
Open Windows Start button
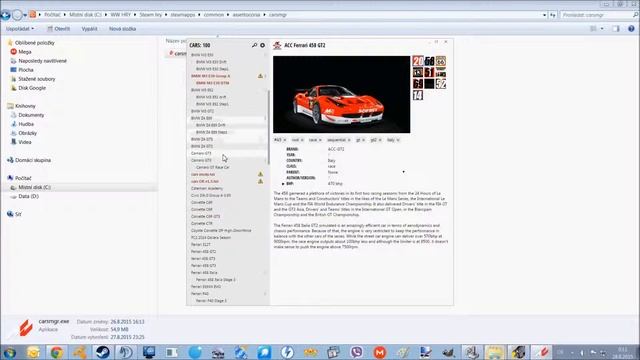click(9, 352)
